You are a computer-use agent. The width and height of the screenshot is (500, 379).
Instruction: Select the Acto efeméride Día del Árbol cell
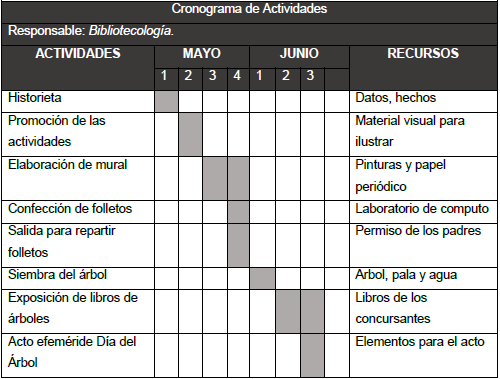(x=78, y=355)
